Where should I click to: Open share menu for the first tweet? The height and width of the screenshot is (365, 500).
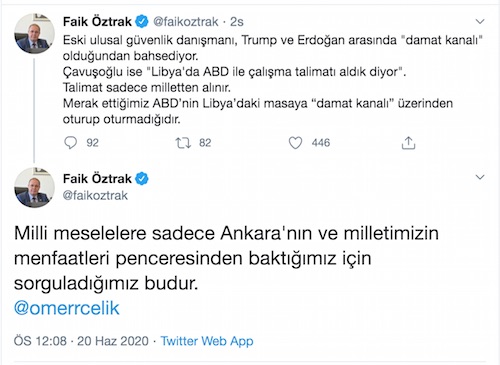pos(408,143)
